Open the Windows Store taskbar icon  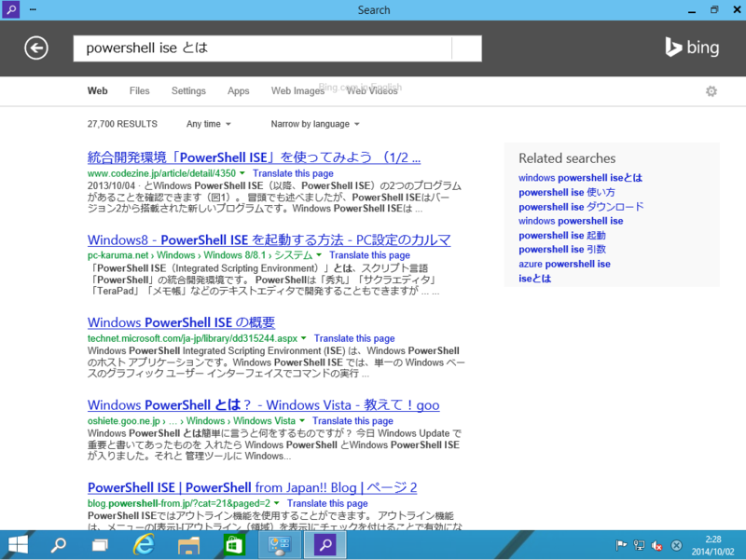233,545
